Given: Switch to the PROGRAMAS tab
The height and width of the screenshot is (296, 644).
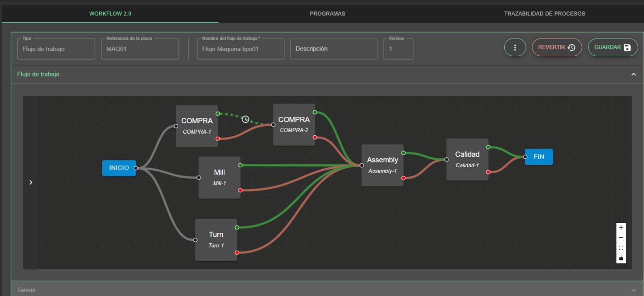Looking at the screenshot, I should (327, 14).
